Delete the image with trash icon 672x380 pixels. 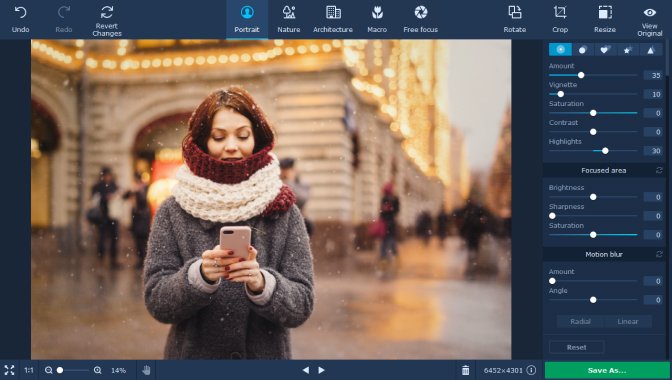[465, 370]
